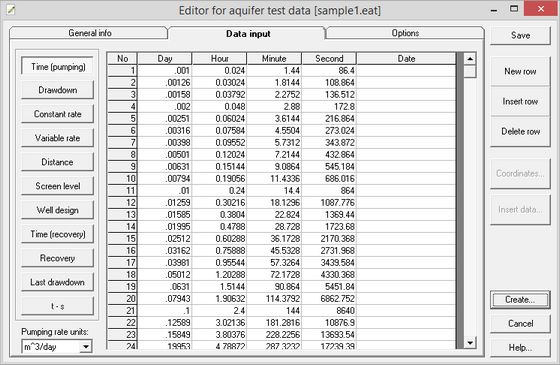Add a New row
The height and width of the screenshot is (365, 560).
[520, 71]
